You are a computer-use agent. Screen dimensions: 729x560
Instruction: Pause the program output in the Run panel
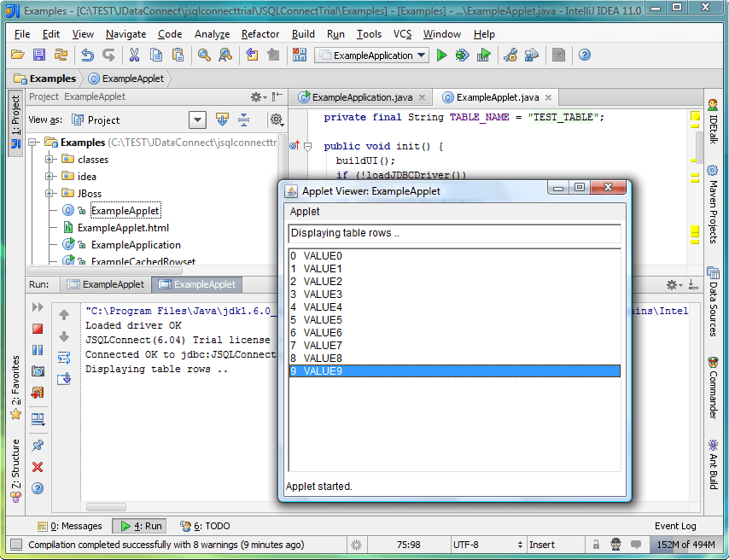pos(38,350)
